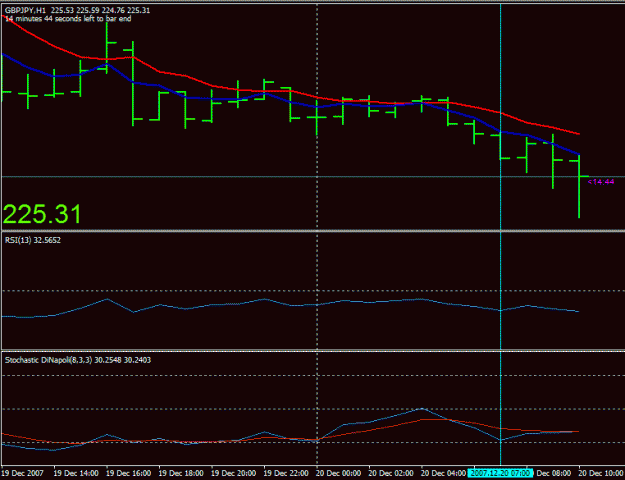Click the '20 Dec 10:00' time axis label
The width and height of the screenshot is (625, 480).
point(602,473)
